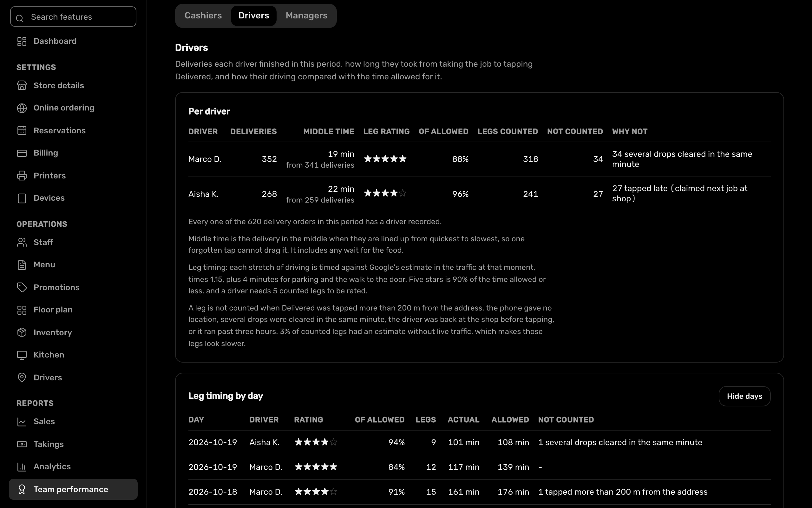Click the Staff people icon

click(x=22, y=243)
